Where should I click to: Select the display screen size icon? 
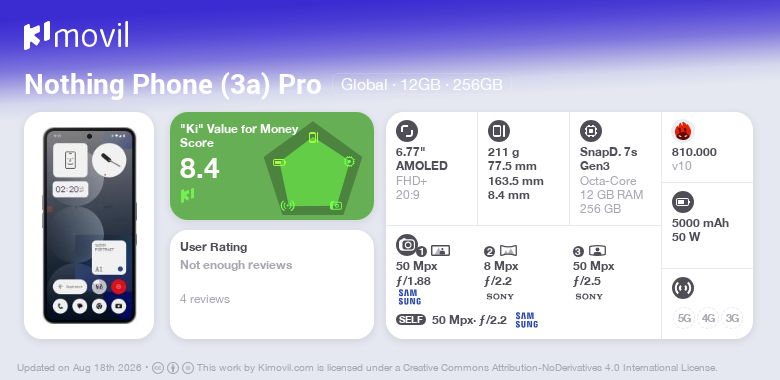[407, 131]
